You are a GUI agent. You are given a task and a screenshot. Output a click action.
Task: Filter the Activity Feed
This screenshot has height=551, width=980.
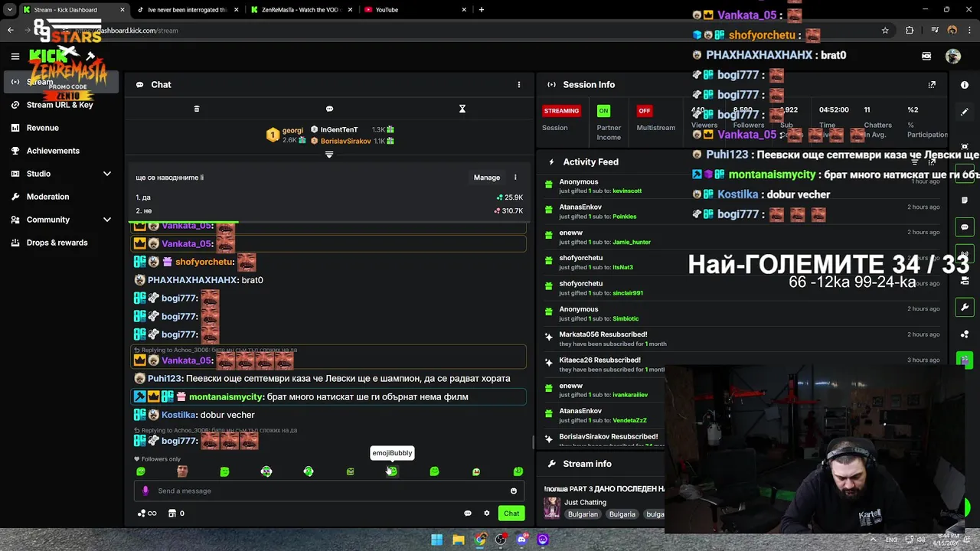(915, 162)
